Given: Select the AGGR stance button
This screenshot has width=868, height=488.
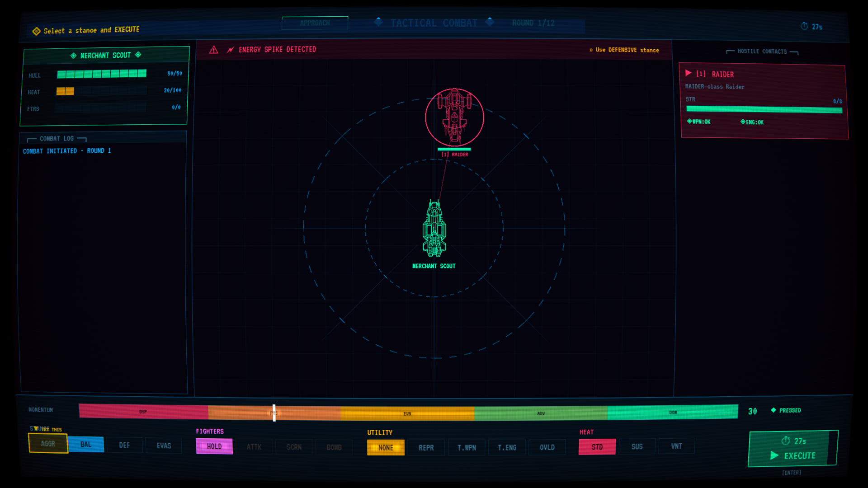Looking at the screenshot, I should pyautogui.click(x=48, y=443).
